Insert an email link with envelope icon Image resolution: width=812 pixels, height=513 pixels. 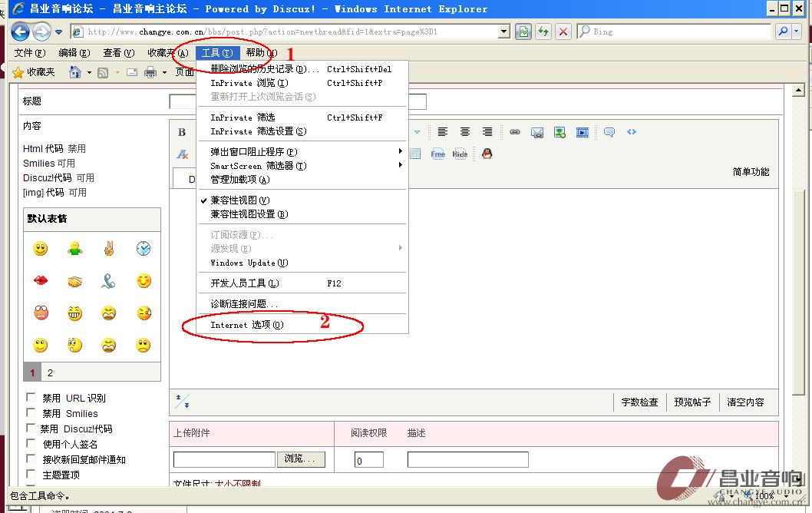(x=537, y=133)
